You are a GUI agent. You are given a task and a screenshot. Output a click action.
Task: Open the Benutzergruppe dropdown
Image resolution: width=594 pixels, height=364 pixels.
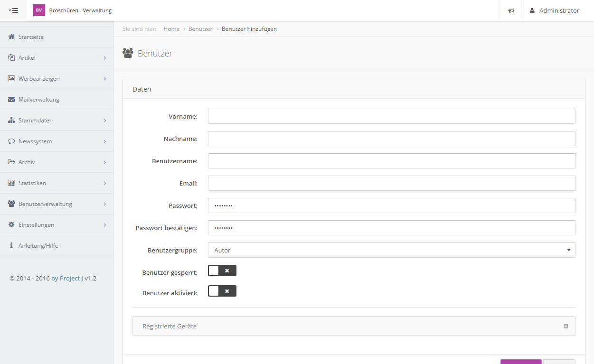coord(391,250)
